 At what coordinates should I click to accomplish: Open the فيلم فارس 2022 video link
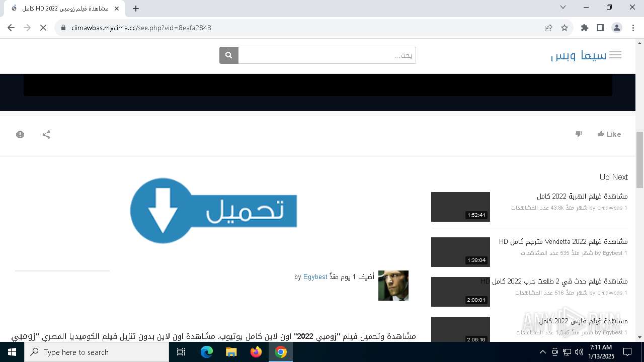click(584, 321)
